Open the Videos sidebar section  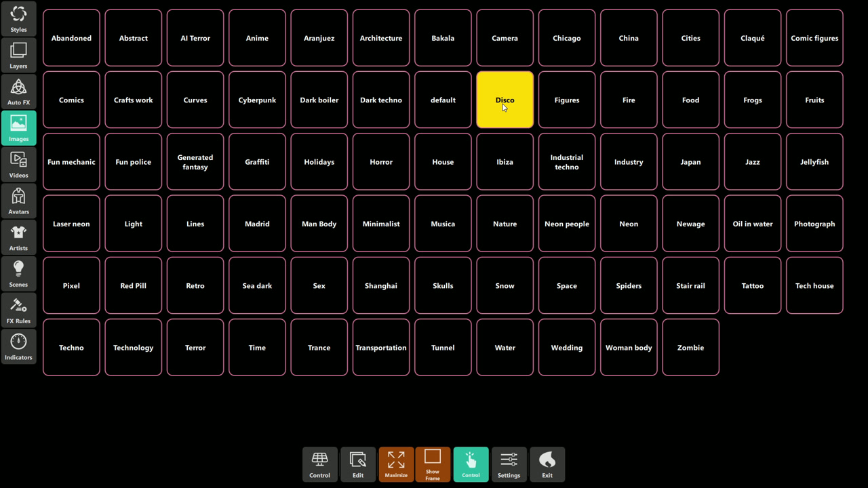(18, 165)
